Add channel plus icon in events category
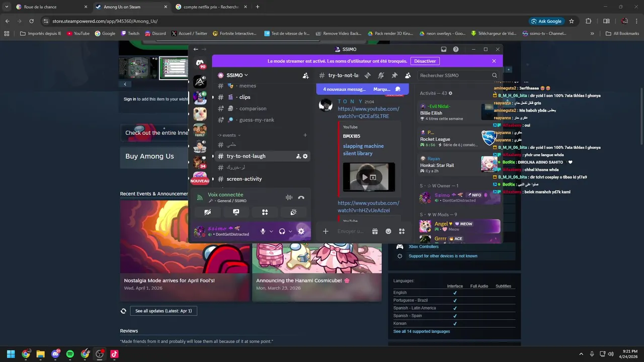This screenshot has height=362, width=644. 305,135
